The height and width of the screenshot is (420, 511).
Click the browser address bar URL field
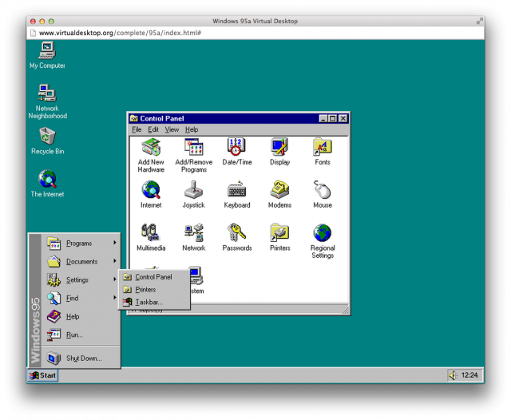(240, 33)
